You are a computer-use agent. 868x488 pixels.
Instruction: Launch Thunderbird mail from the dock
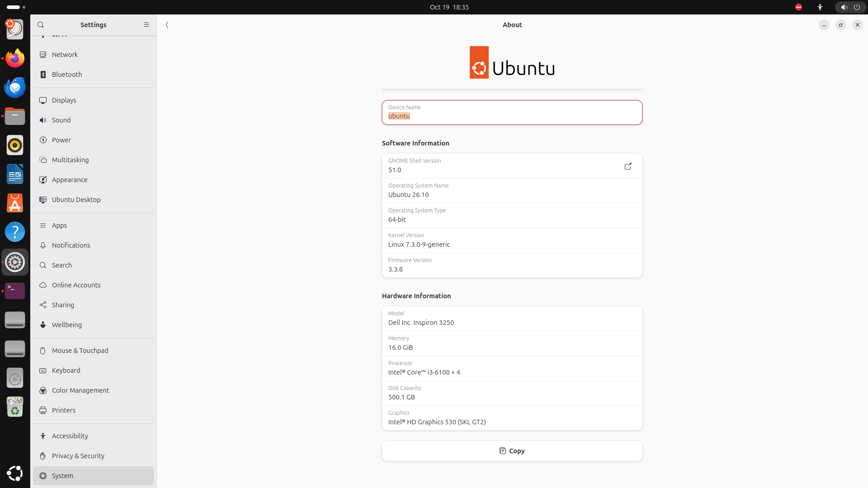[x=15, y=87]
